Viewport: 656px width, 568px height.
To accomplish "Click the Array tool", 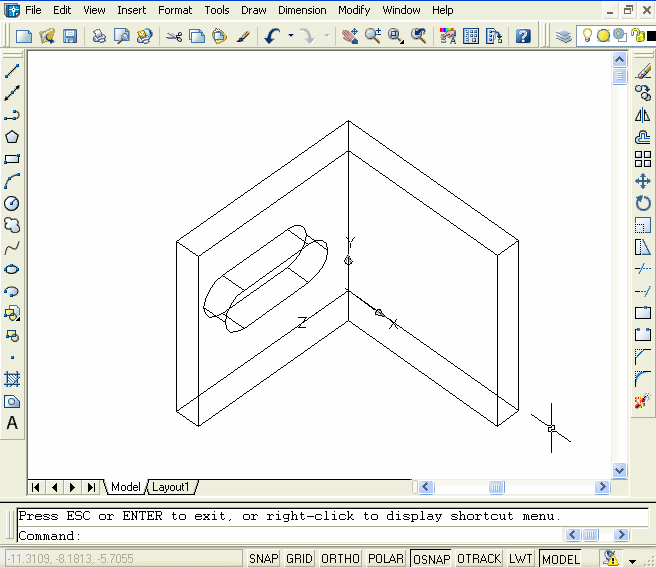I will 643,159.
